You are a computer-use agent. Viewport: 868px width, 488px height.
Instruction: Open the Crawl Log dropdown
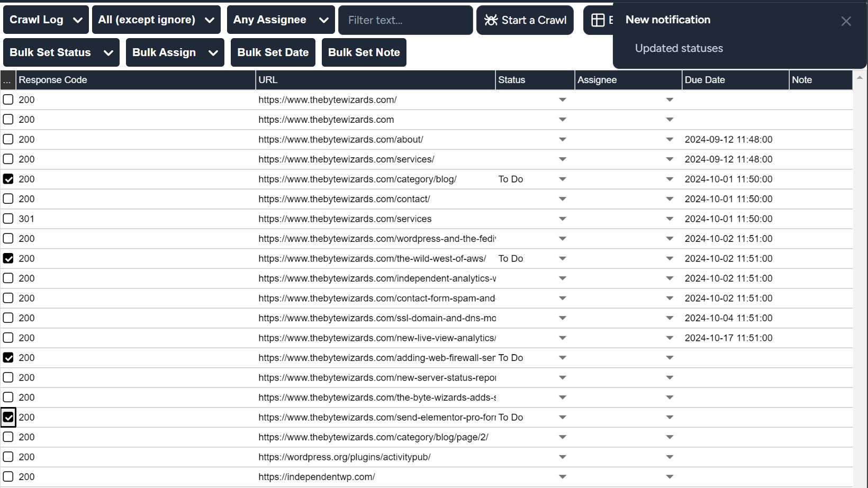coord(46,20)
